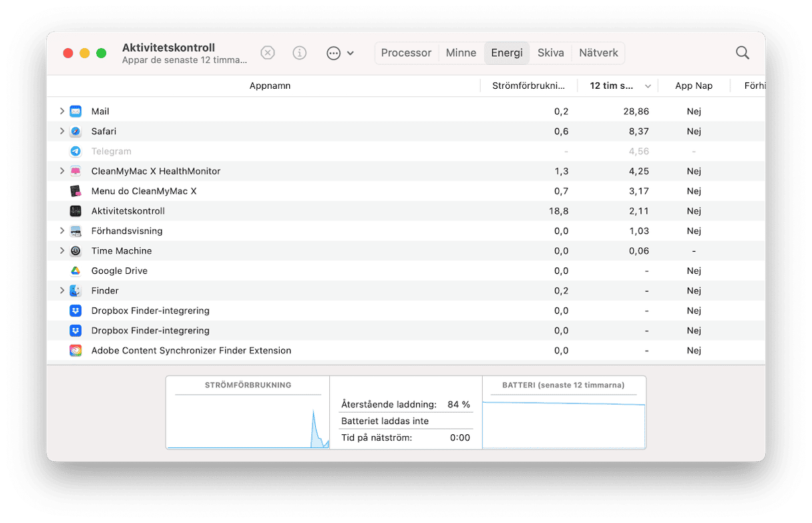This screenshot has width=812, height=523.
Task: Open the more options ellipsis menu
Action: pyautogui.click(x=340, y=53)
